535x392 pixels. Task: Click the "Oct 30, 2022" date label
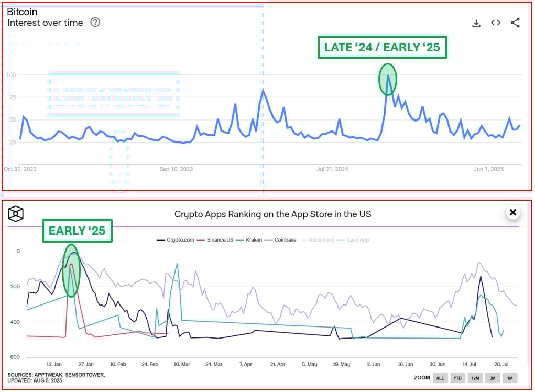coord(20,169)
